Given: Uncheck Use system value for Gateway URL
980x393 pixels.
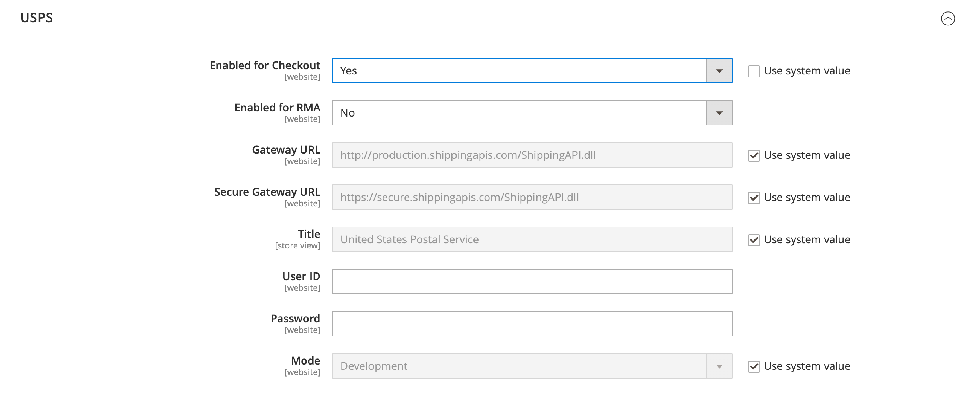Looking at the screenshot, I should tap(754, 155).
